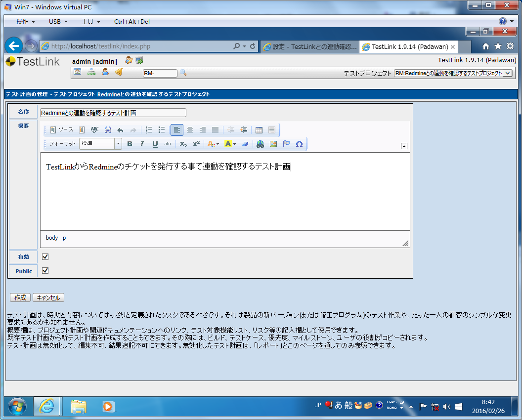Open Windows Media Player from taskbar
522x420 pixels.
tap(108, 407)
